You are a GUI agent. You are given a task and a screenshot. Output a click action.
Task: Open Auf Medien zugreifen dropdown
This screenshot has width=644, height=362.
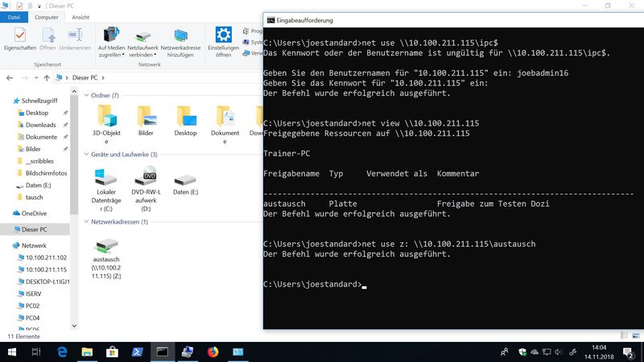point(111,43)
